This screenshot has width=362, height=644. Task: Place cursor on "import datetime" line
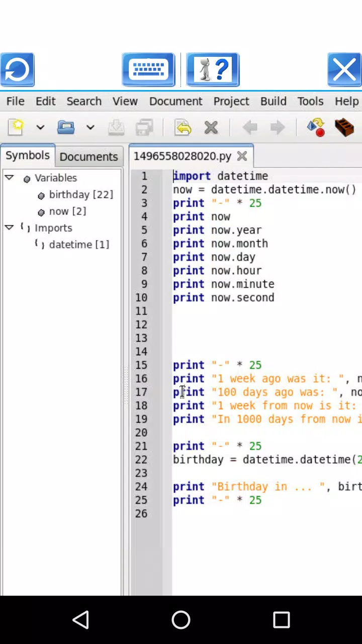(x=220, y=176)
